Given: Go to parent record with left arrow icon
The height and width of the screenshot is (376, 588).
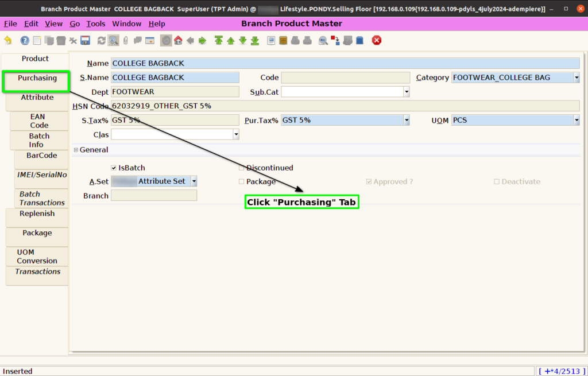Looking at the screenshot, I should pyautogui.click(x=190, y=41).
